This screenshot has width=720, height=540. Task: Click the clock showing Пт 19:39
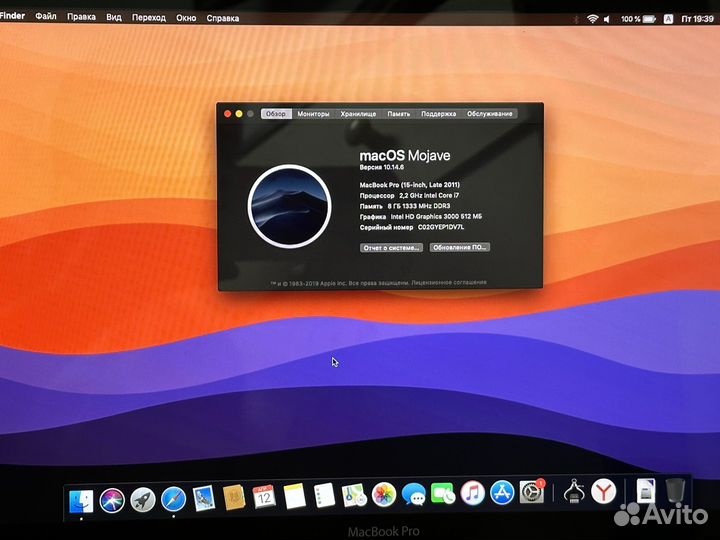[x=698, y=19]
